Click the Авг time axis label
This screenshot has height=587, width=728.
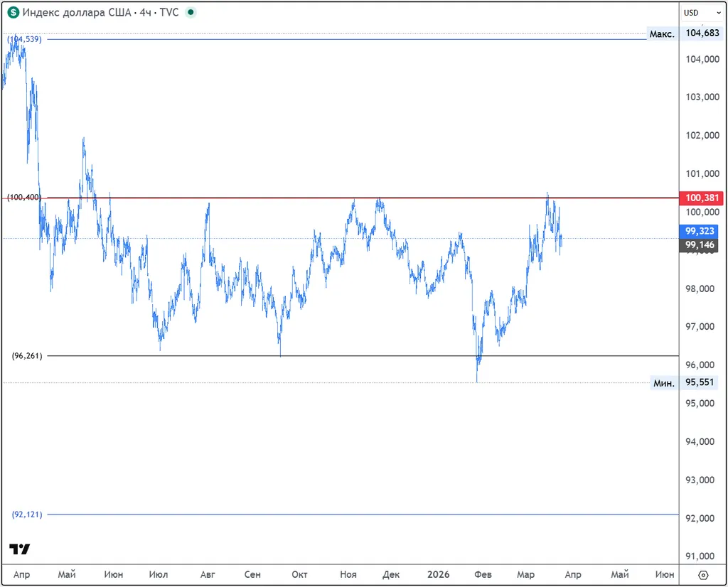(208, 574)
